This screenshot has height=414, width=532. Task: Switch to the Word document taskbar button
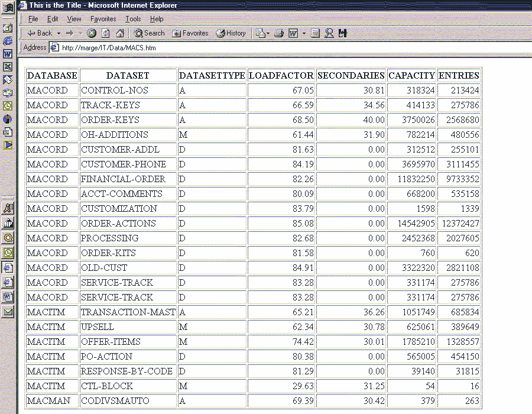(x=8, y=297)
